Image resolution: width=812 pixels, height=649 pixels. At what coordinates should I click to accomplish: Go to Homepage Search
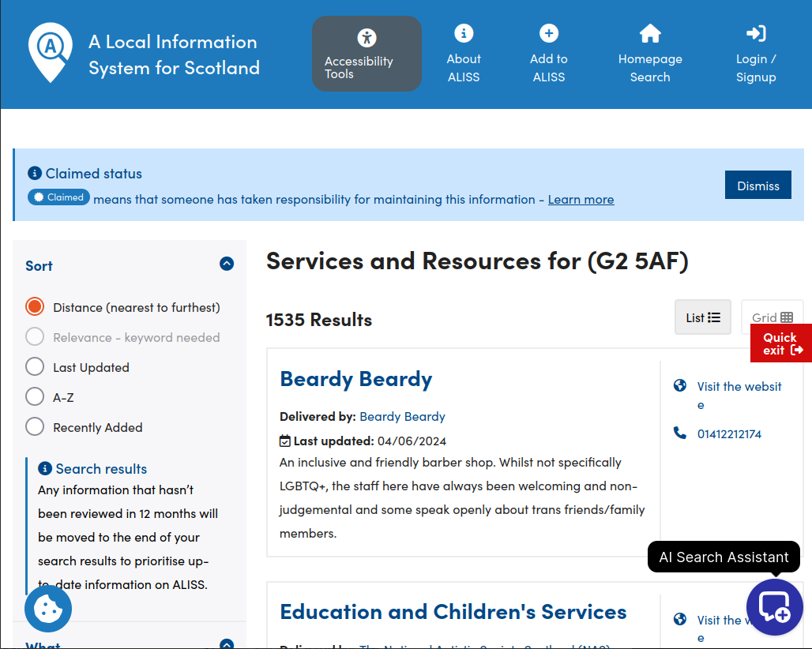(650, 54)
